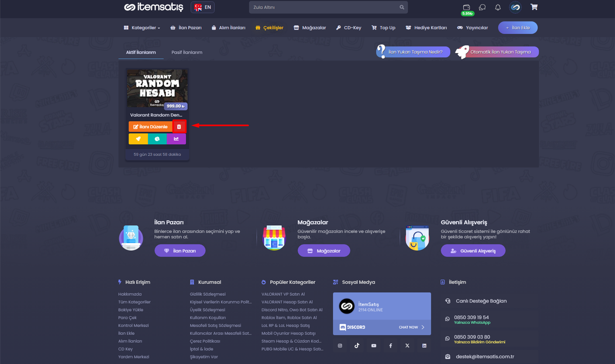Switch language with EN flag button

[x=203, y=7]
